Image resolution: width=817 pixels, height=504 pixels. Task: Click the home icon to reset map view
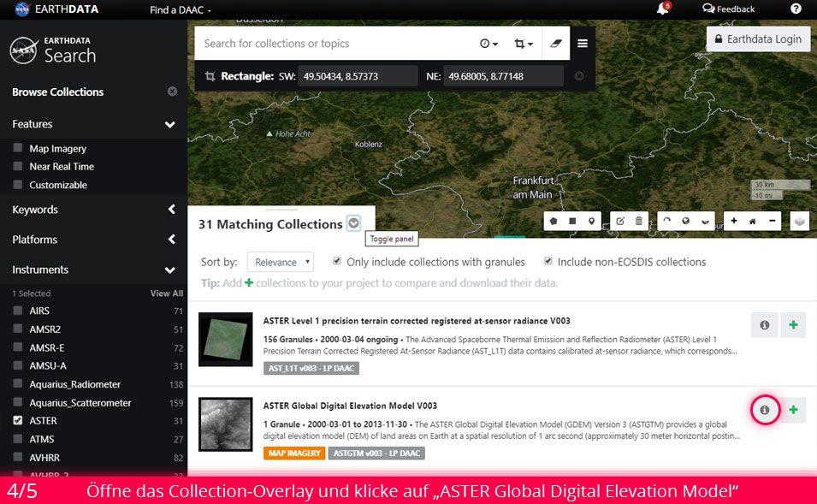(x=752, y=221)
